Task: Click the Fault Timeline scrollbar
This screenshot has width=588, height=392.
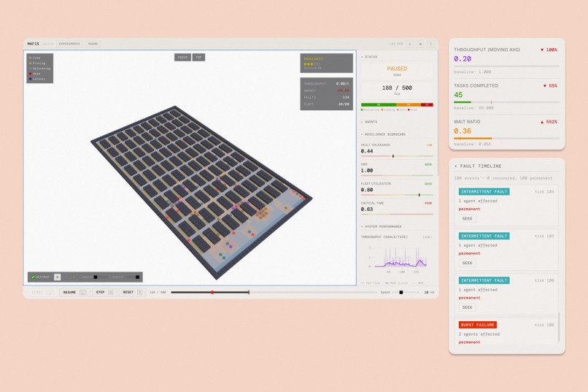Action: pyautogui.click(x=559, y=327)
